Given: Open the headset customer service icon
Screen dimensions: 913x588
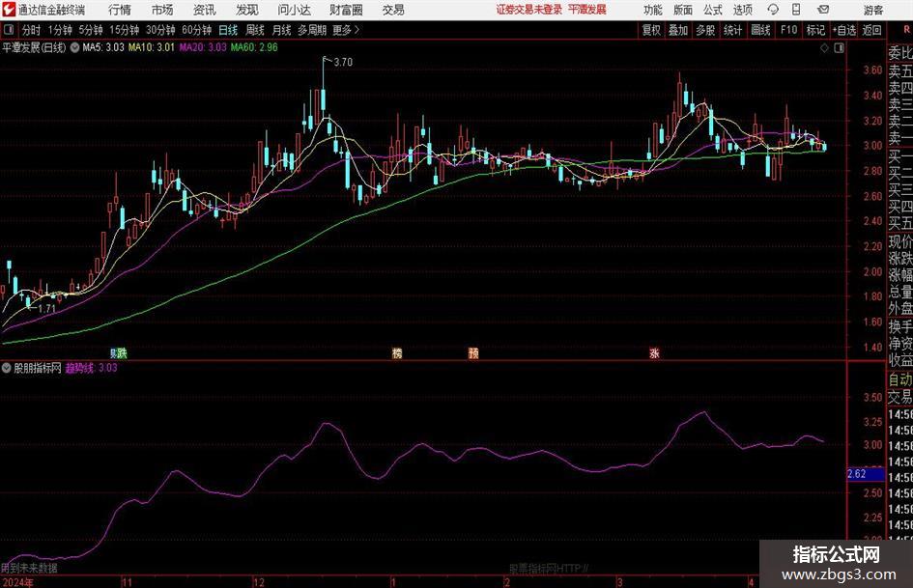Looking at the screenshot, I should point(773,10).
